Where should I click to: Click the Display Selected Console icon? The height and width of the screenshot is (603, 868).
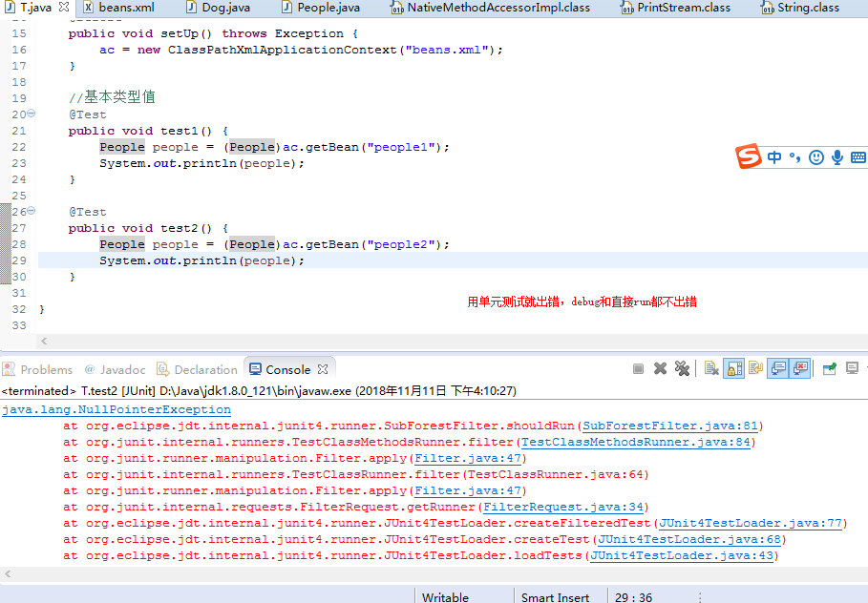(x=852, y=368)
